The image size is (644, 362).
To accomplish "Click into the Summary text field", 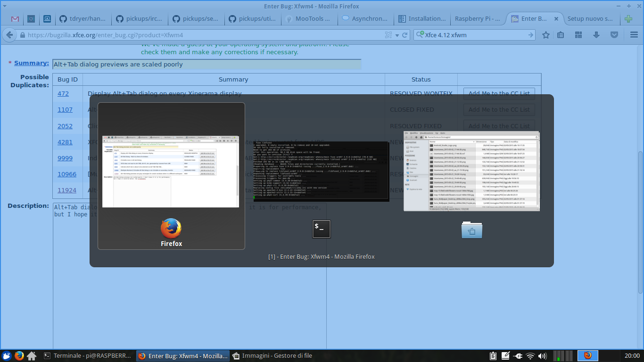I will [206, 64].
